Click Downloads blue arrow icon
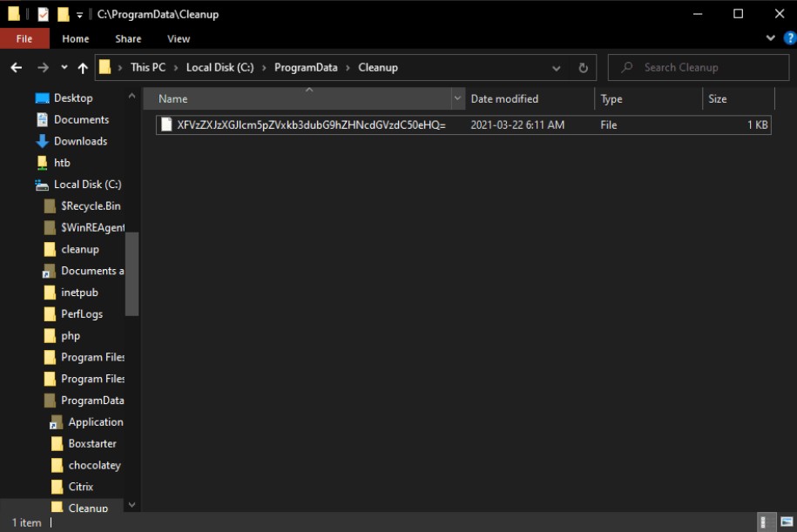Image resolution: width=797 pixels, height=532 pixels. [x=42, y=141]
